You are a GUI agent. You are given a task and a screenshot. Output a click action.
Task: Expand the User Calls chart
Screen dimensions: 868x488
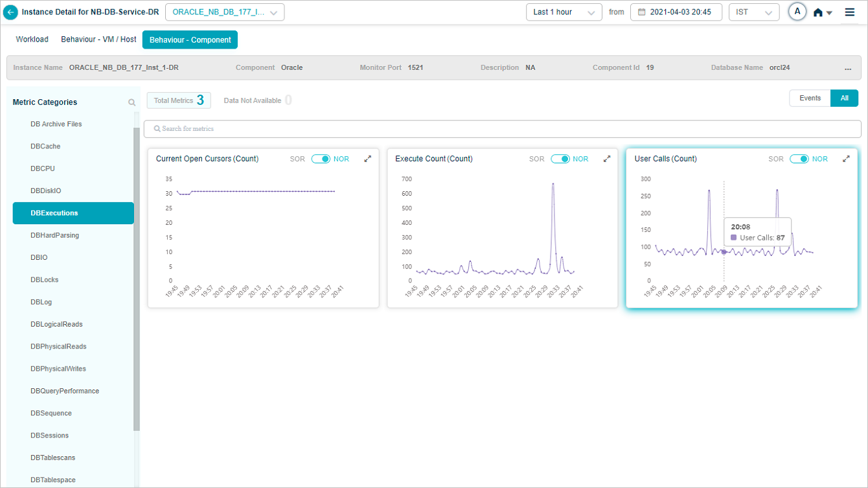click(x=846, y=159)
